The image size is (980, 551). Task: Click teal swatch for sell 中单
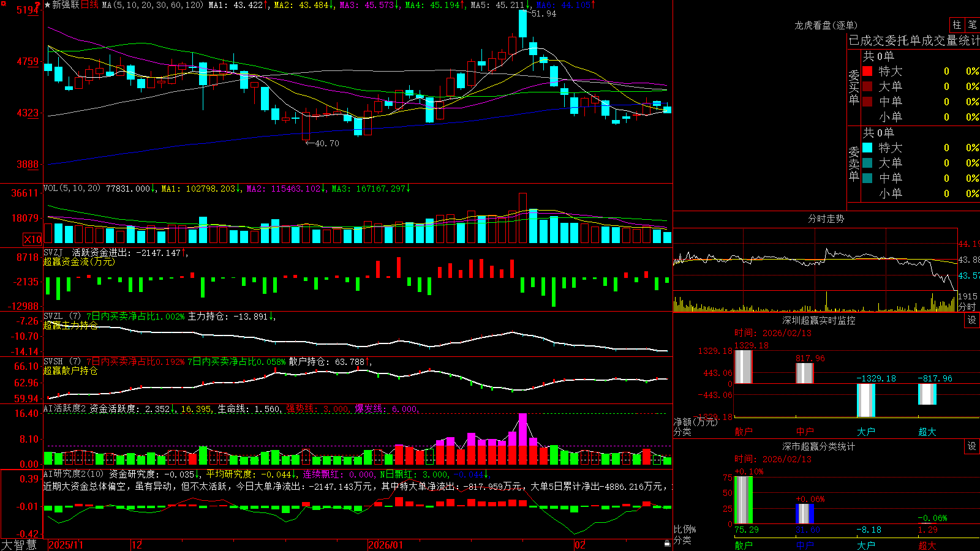point(867,178)
